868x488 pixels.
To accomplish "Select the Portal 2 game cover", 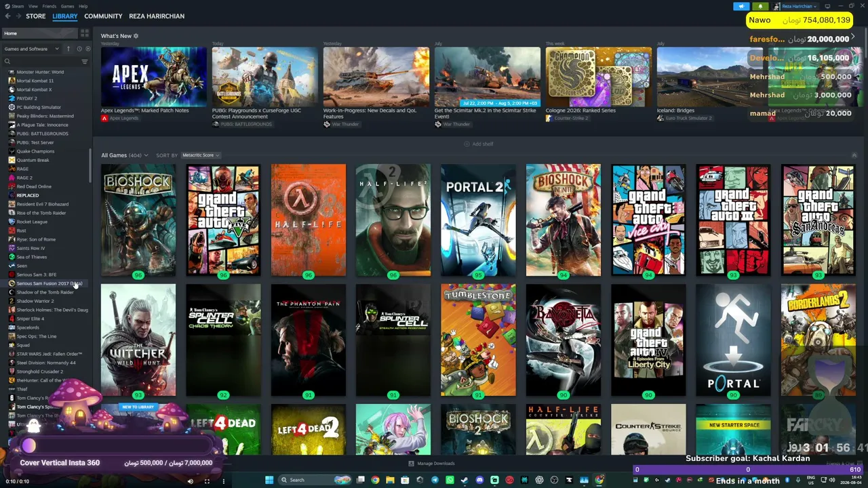I will click(478, 220).
